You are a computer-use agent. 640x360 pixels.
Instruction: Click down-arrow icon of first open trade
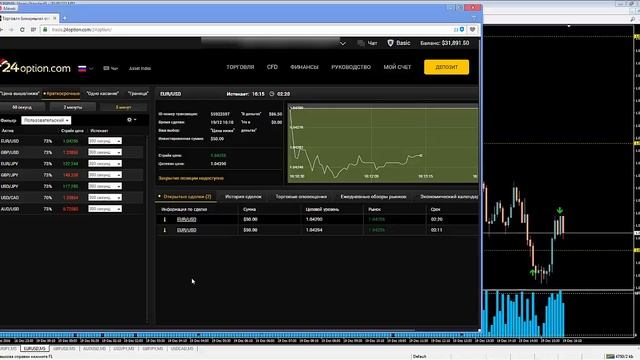(x=164, y=220)
